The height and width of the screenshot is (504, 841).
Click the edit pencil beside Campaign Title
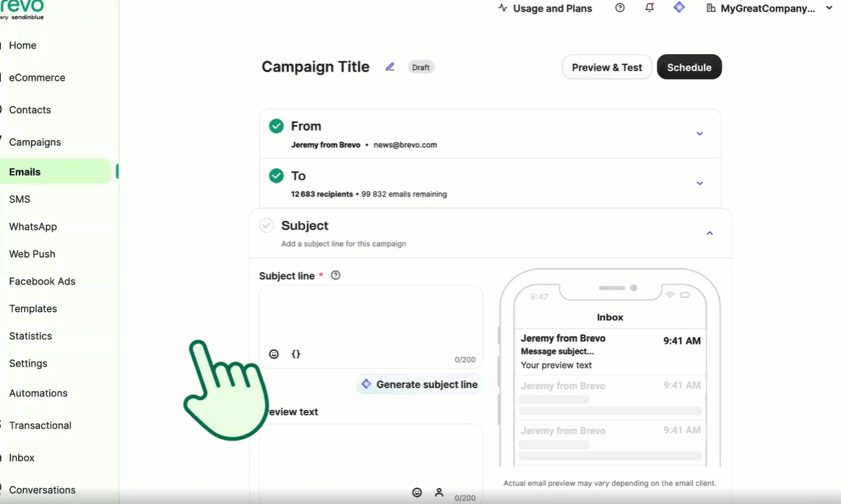pyautogui.click(x=390, y=67)
